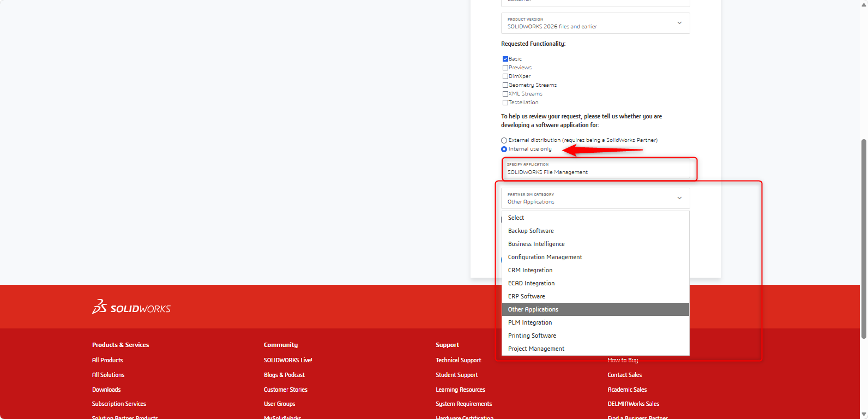Open Technical Support link
This screenshot has width=868, height=419.
tap(459, 360)
